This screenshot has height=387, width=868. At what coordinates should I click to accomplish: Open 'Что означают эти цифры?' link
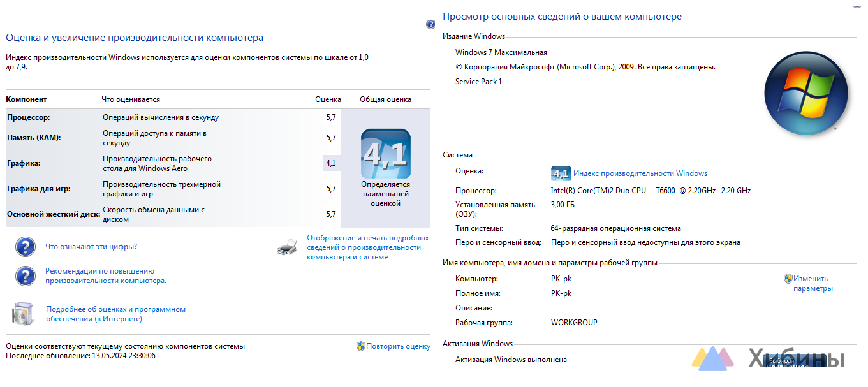(x=91, y=247)
